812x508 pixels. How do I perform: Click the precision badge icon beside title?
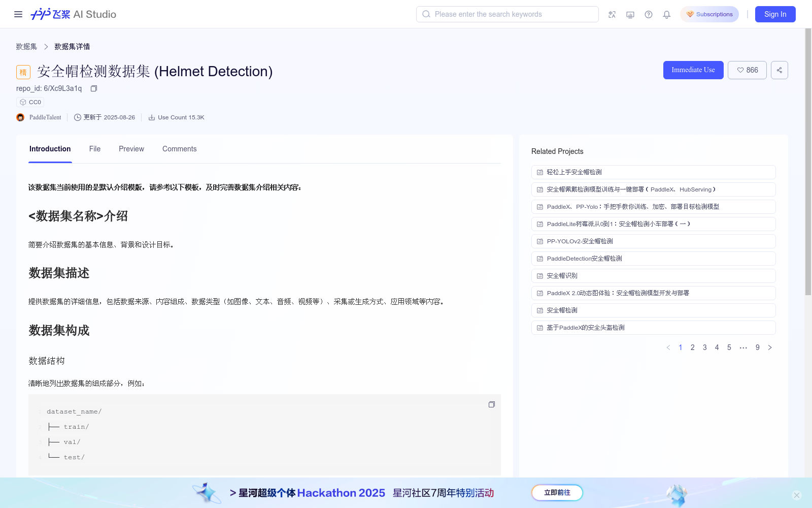pyautogui.click(x=23, y=72)
